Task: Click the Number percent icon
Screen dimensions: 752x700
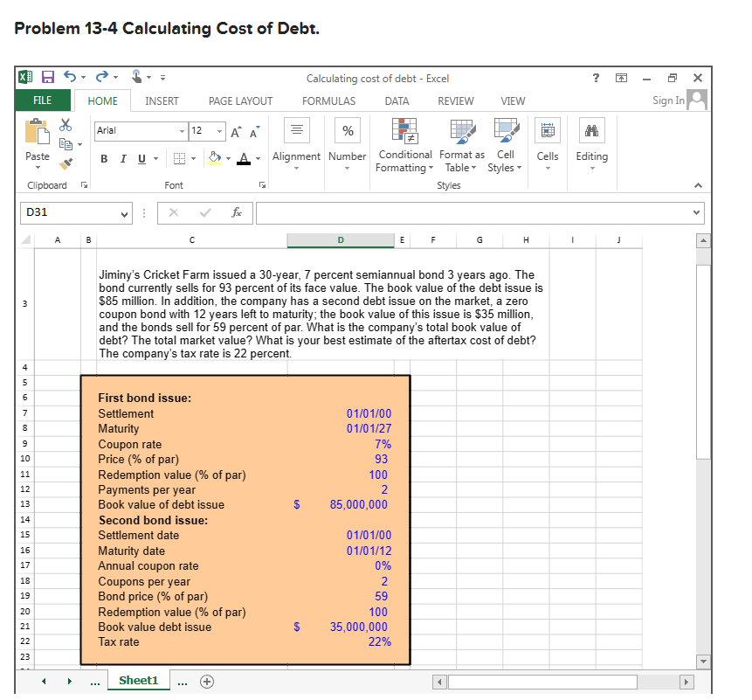Action: click(x=348, y=130)
